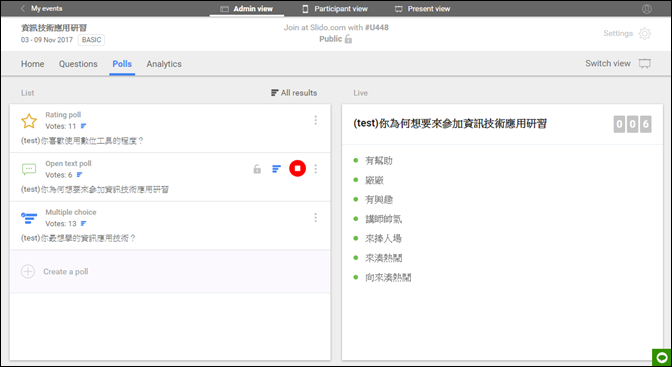Click the live response 來湊熱鬧
Viewport: 672px width, 367px height.
[x=384, y=258]
